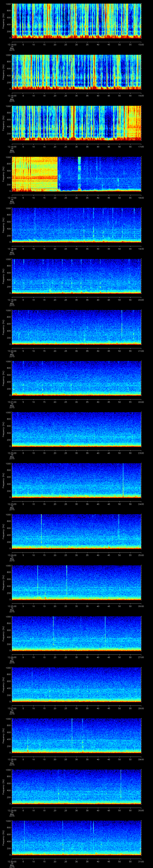Click the 26:00 end time label

coord(141,606)
